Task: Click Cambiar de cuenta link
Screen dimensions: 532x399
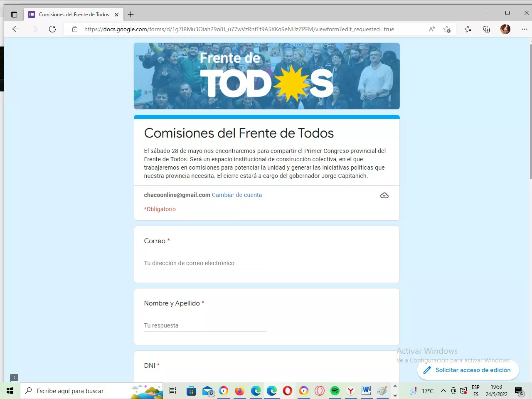Action: coord(237,195)
